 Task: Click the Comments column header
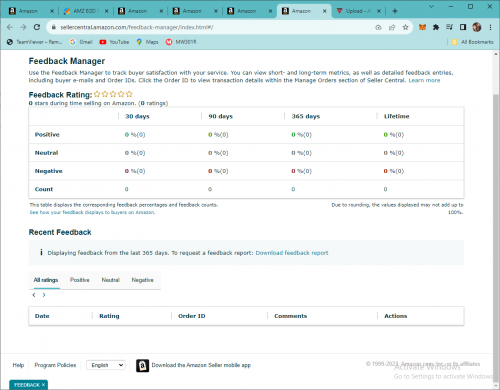tap(291, 316)
